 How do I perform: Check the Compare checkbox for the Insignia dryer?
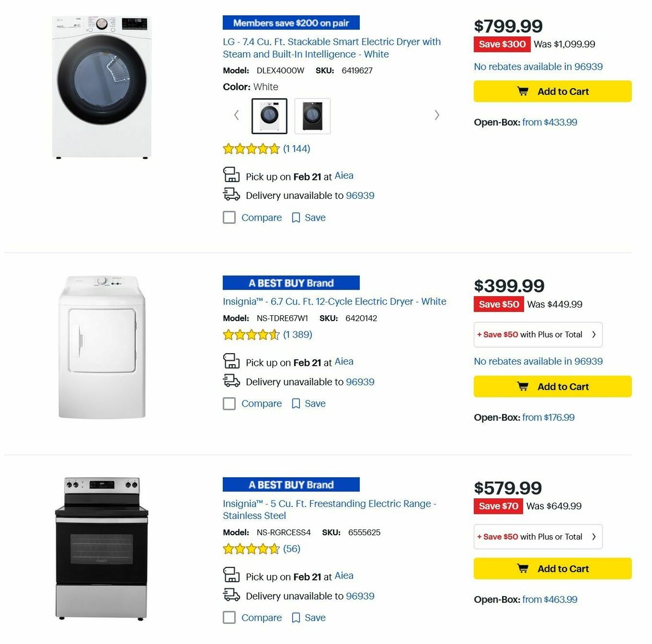[229, 403]
